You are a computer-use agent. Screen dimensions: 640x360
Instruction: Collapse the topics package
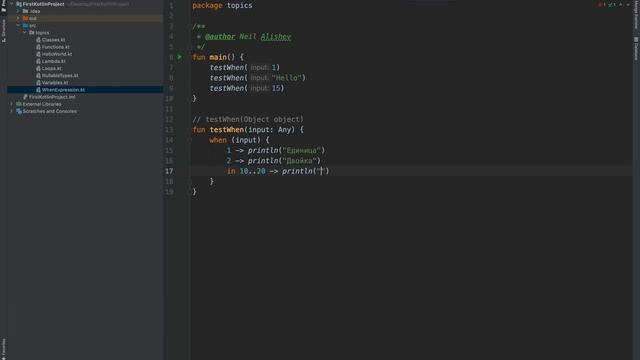24,33
